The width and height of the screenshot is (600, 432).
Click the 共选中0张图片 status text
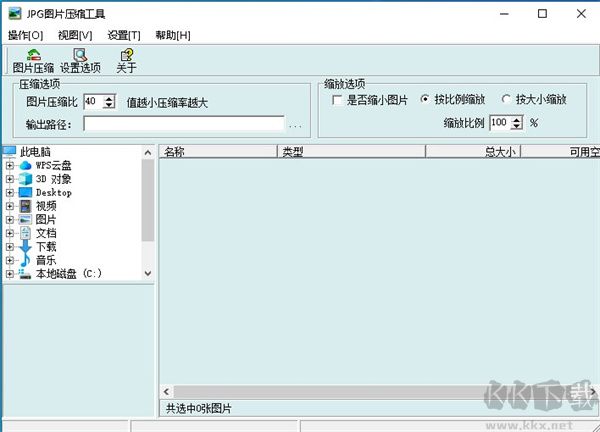coord(199,409)
